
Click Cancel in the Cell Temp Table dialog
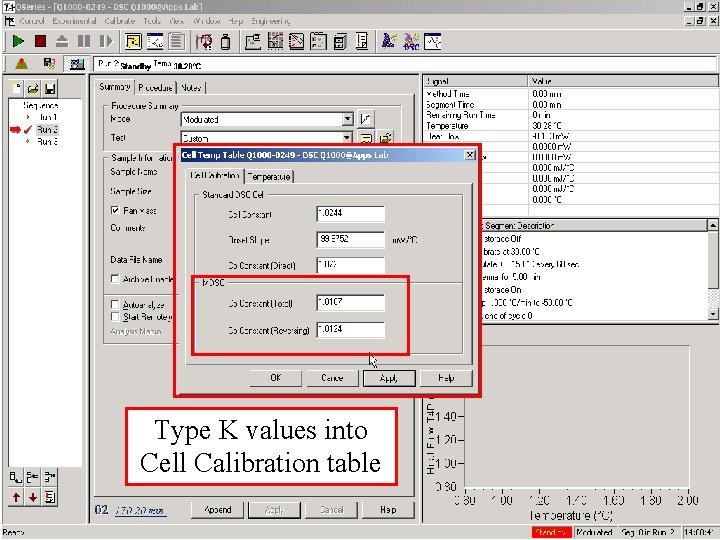(x=332, y=378)
